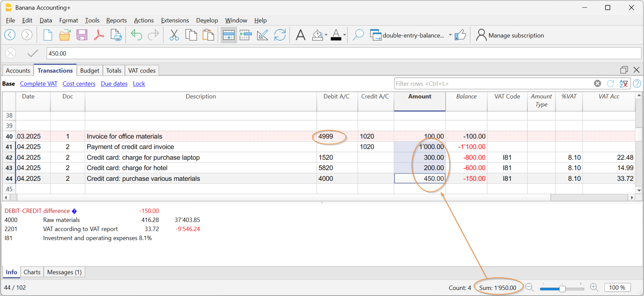Viewport: 644px width, 296px height.
Task: Click the Save file floppy disk icon
Action: (x=81, y=35)
